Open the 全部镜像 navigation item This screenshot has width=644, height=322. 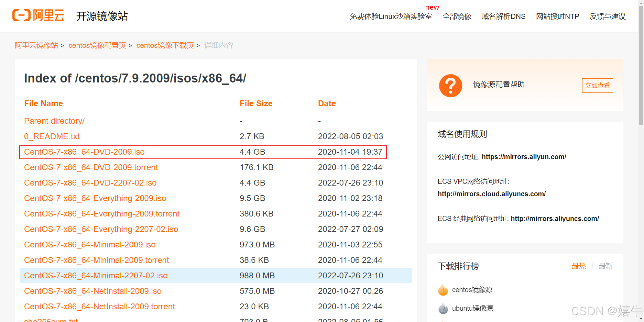click(x=457, y=16)
